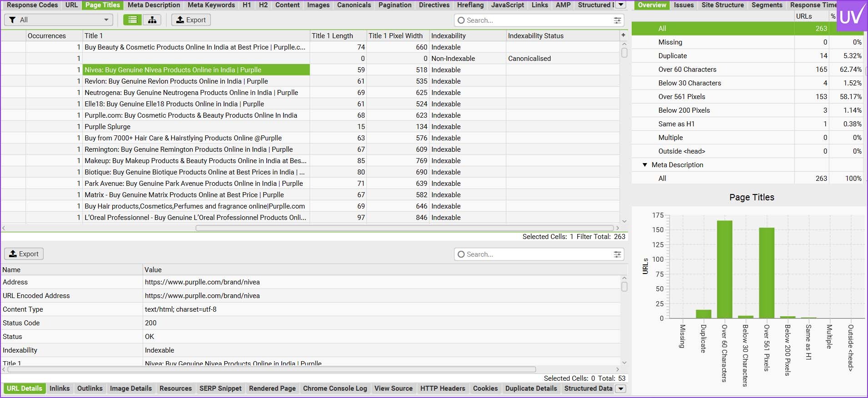This screenshot has width=868, height=398.
Task: Click the details panel horizontal scrollbar
Action: pyautogui.click(x=272, y=369)
